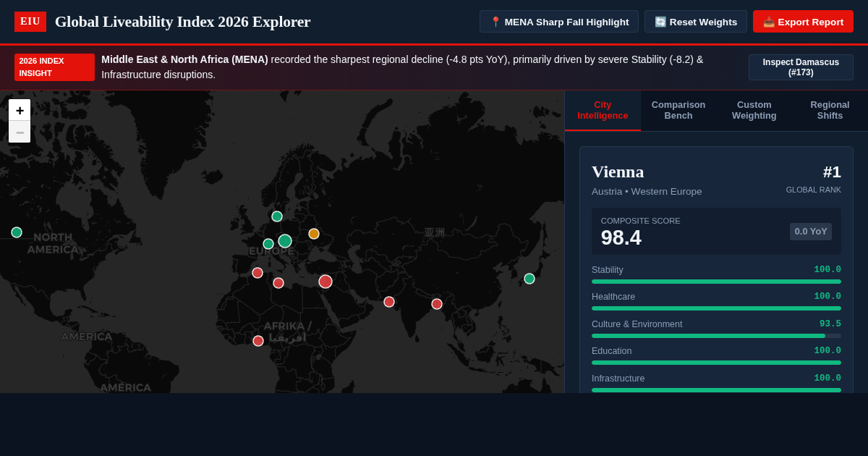Click the composite score 98.4
This screenshot has height=456, width=868.
[621, 237]
